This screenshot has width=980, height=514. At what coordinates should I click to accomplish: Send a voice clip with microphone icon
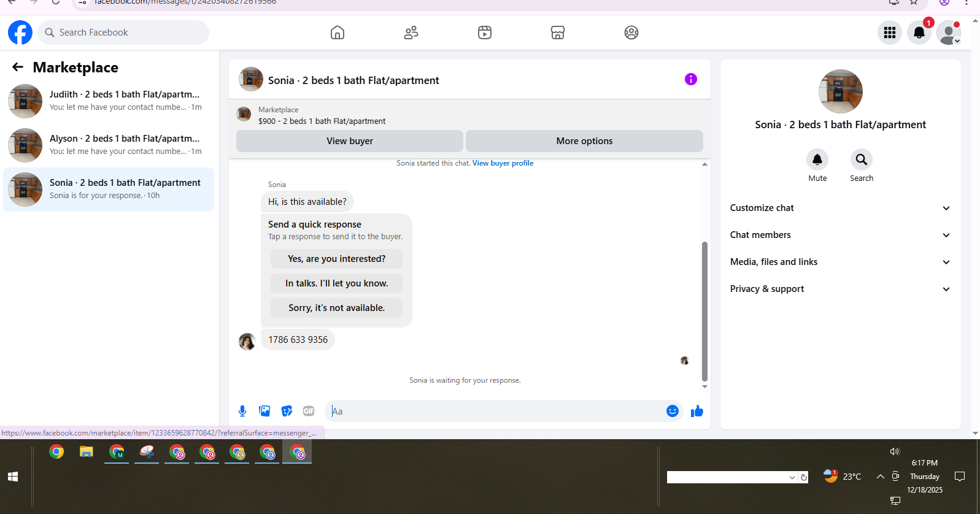(x=242, y=411)
